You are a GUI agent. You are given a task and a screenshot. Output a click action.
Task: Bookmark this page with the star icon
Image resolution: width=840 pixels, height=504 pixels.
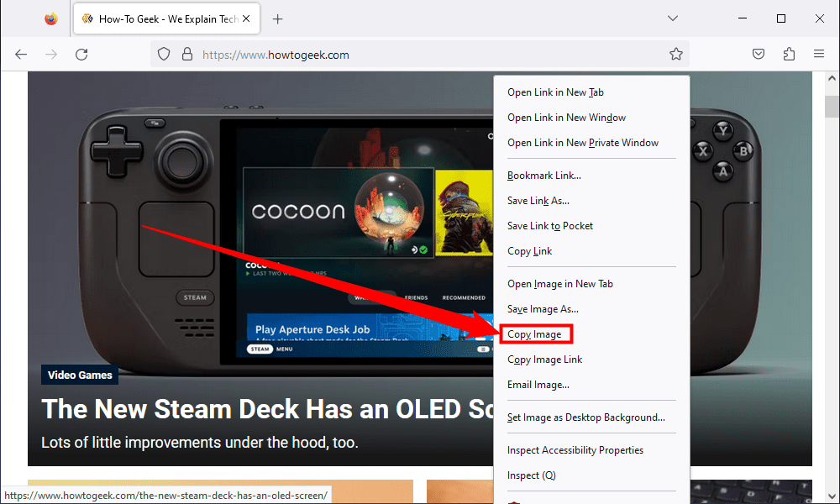click(x=675, y=55)
